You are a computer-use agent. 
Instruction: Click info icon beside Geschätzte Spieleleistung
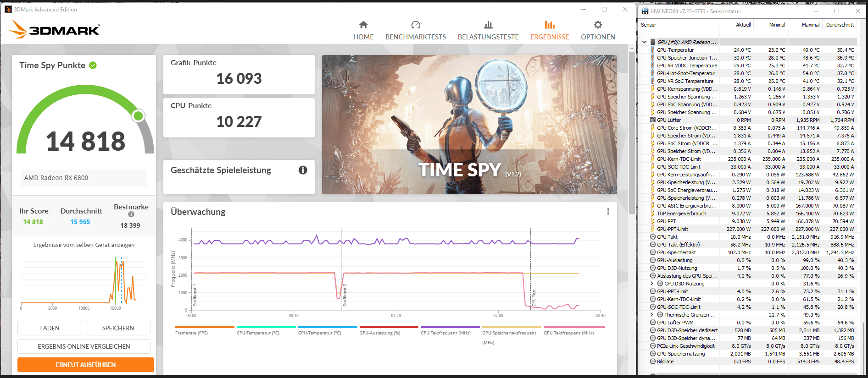pos(303,170)
